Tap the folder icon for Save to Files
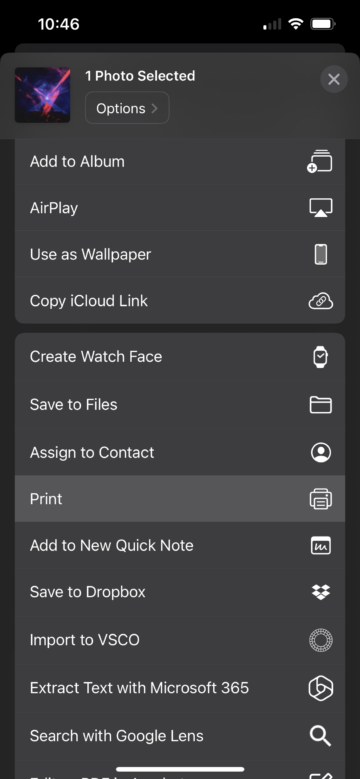This screenshot has height=779, width=360. tap(321, 405)
